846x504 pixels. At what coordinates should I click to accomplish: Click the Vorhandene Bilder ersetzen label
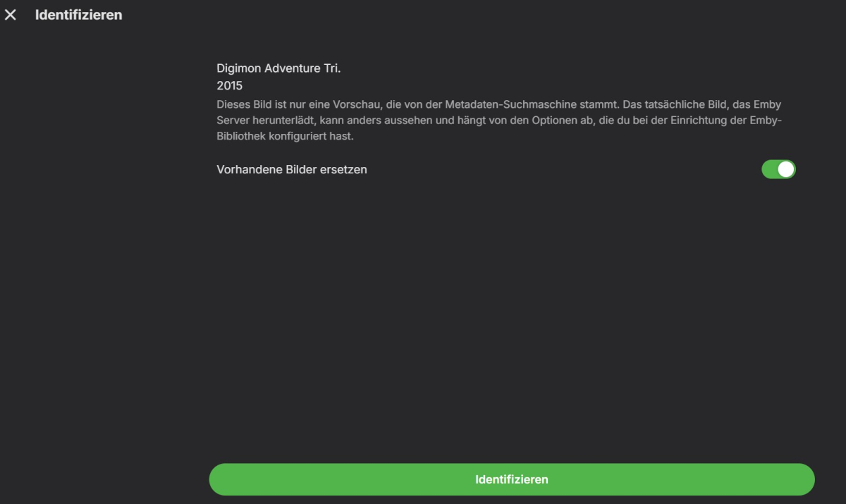pos(292,170)
